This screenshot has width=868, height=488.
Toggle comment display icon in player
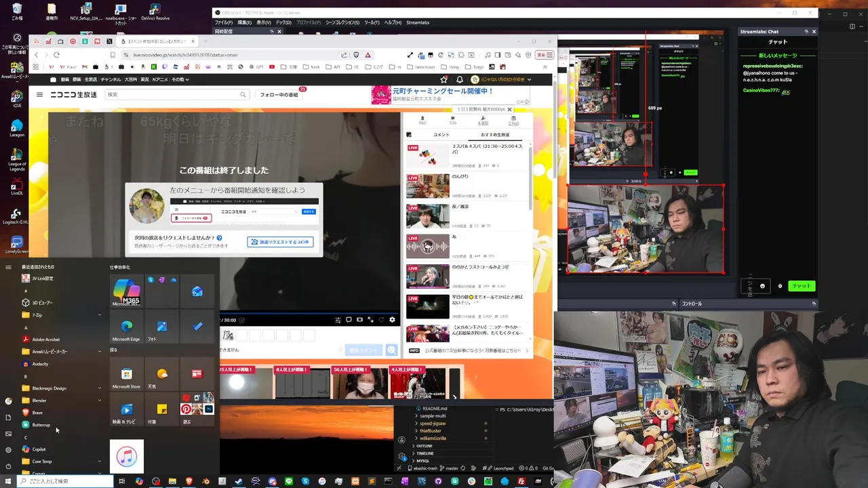[x=349, y=320]
